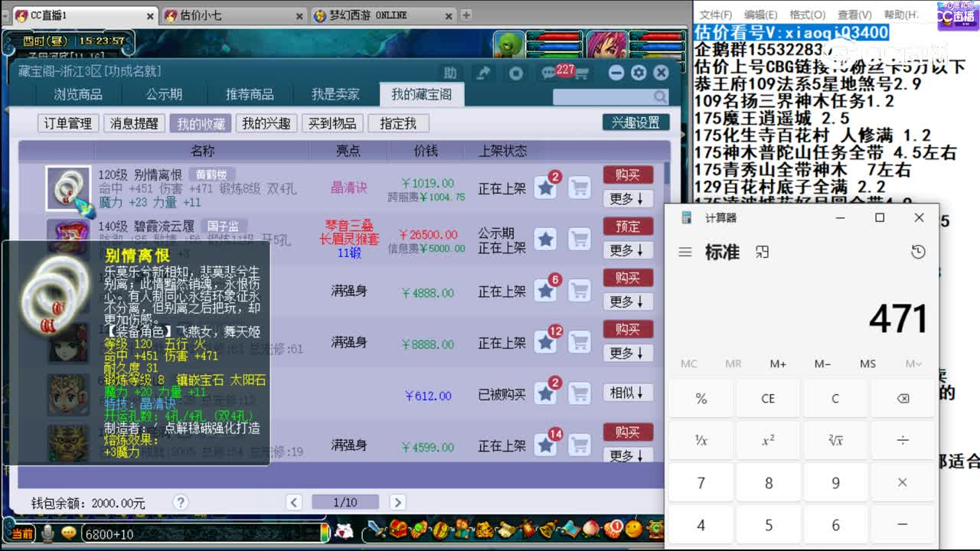Screen dimensions: 980x551
Task: Click the cart icon on ¥612.00 row
Action: click(x=580, y=394)
